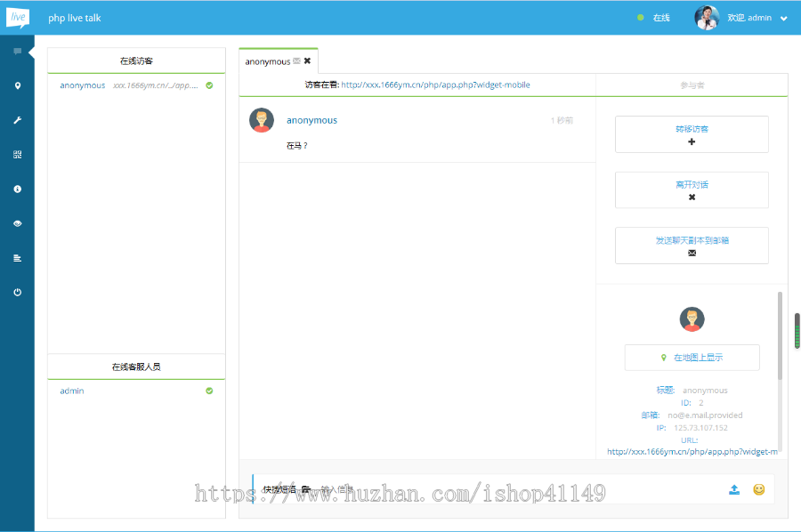The height and width of the screenshot is (532, 801).
Task: Expand the admin welcome dropdown arrow
Action: pos(783,19)
